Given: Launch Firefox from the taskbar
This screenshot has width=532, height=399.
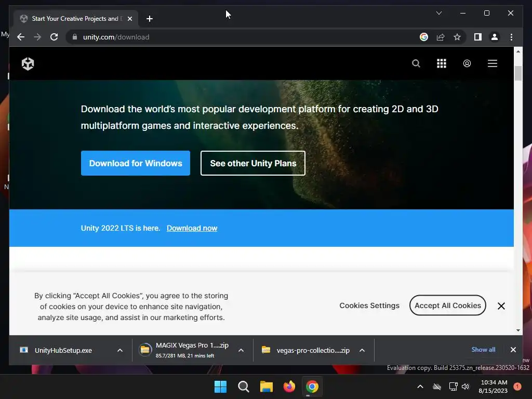Looking at the screenshot, I should click(289, 387).
